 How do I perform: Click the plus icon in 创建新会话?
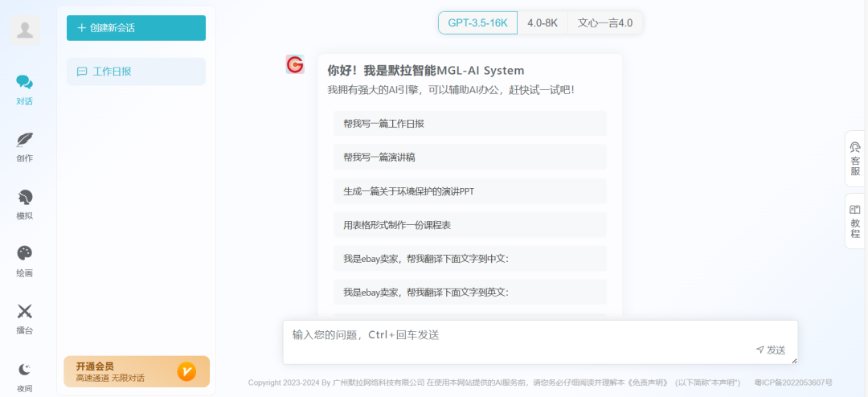pos(81,27)
